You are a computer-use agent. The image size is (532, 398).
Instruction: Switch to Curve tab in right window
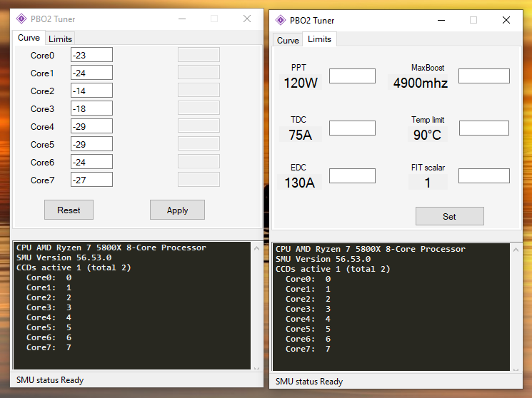pos(288,41)
